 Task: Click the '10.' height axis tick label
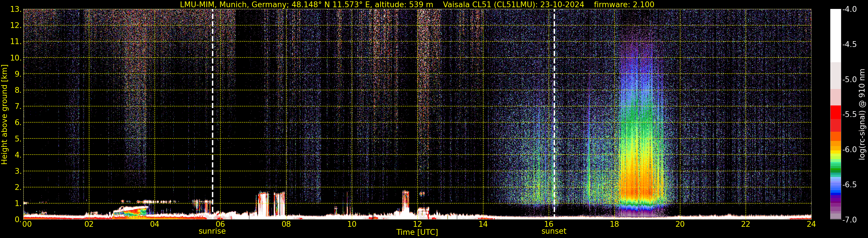pyautogui.click(x=16, y=58)
